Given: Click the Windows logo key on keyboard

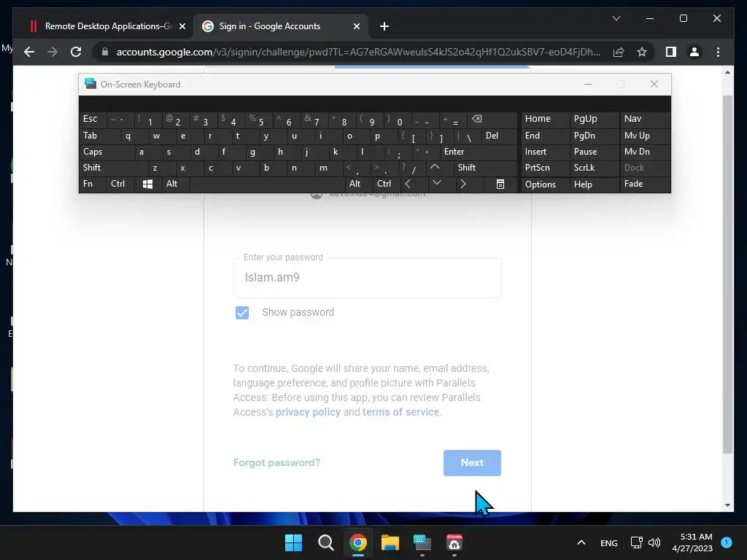Looking at the screenshot, I should (147, 184).
